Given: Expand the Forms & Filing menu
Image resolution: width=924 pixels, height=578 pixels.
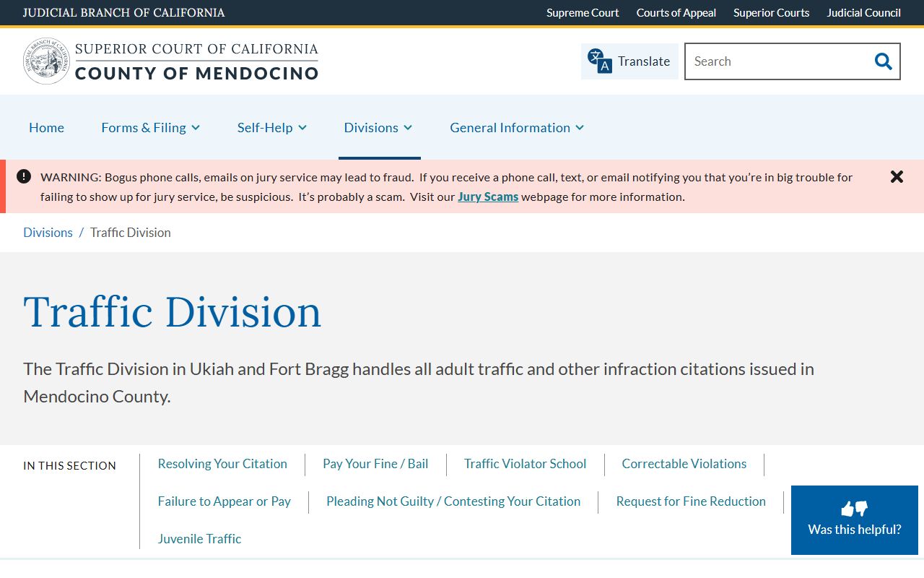Looking at the screenshot, I should click(150, 127).
